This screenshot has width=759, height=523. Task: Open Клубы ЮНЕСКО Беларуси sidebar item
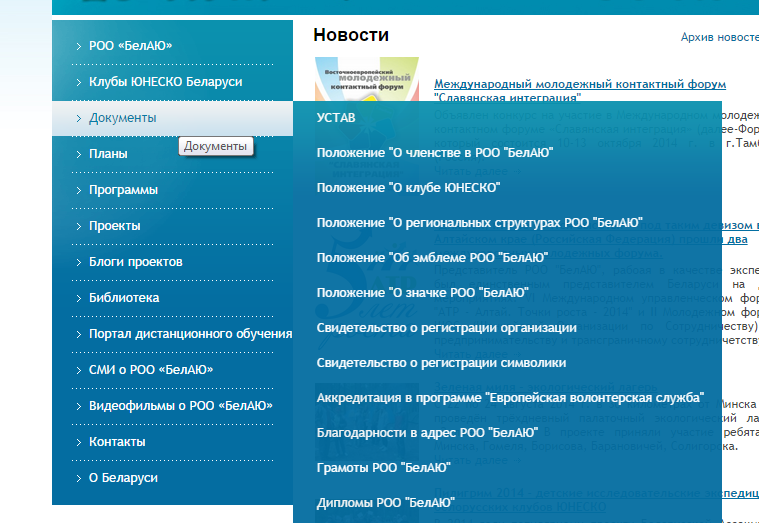(166, 82)
